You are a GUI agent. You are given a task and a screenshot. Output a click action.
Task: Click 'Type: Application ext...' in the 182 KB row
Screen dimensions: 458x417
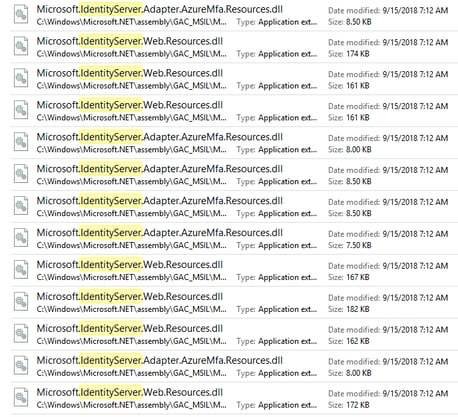277,309
